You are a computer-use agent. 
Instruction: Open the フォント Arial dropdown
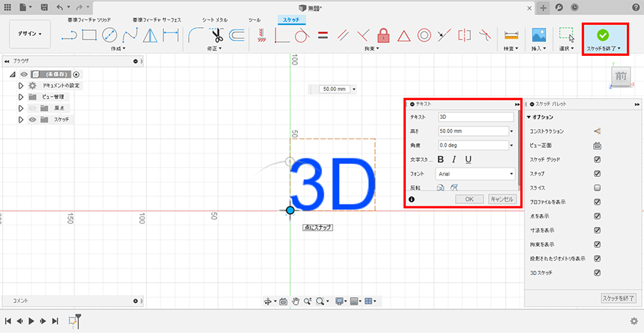pyautogui.click(x=476, y=173)
